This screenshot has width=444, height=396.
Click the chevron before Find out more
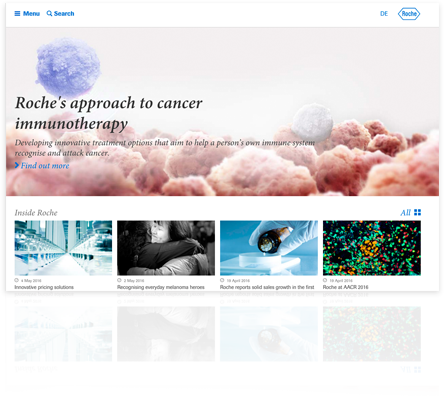[x=17, y=165]
